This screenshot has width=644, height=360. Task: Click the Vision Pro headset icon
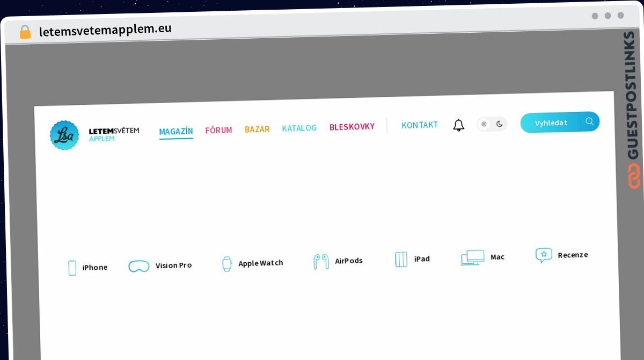pos(139,266)
